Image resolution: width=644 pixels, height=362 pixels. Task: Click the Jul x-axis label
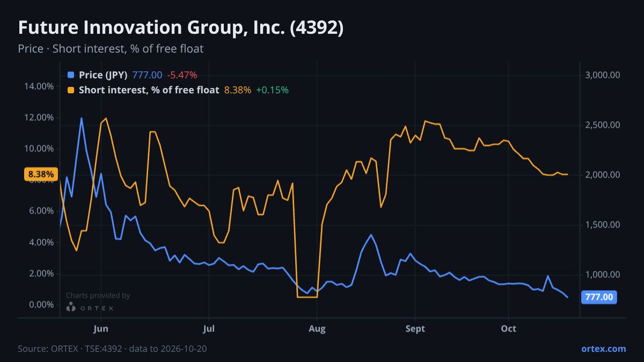[x=209, y=329]
